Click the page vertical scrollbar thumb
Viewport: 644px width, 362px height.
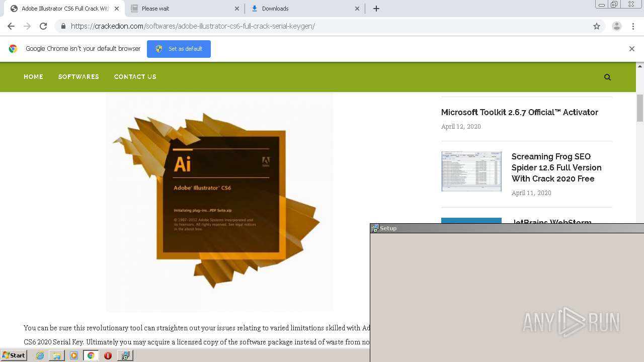pyautogui.click(x=640, y=108)
